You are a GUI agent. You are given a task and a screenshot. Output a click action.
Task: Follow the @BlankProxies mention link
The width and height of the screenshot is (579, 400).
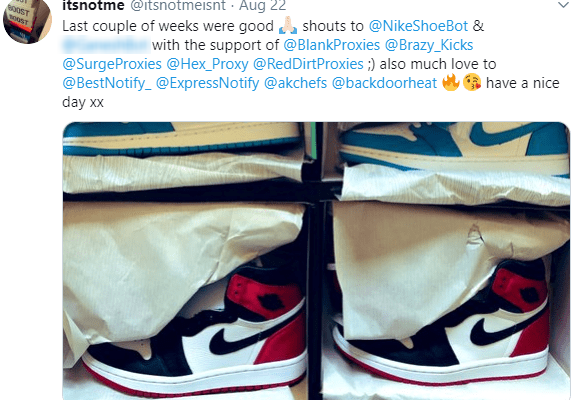pyautogui.click(x=332, y=45)
